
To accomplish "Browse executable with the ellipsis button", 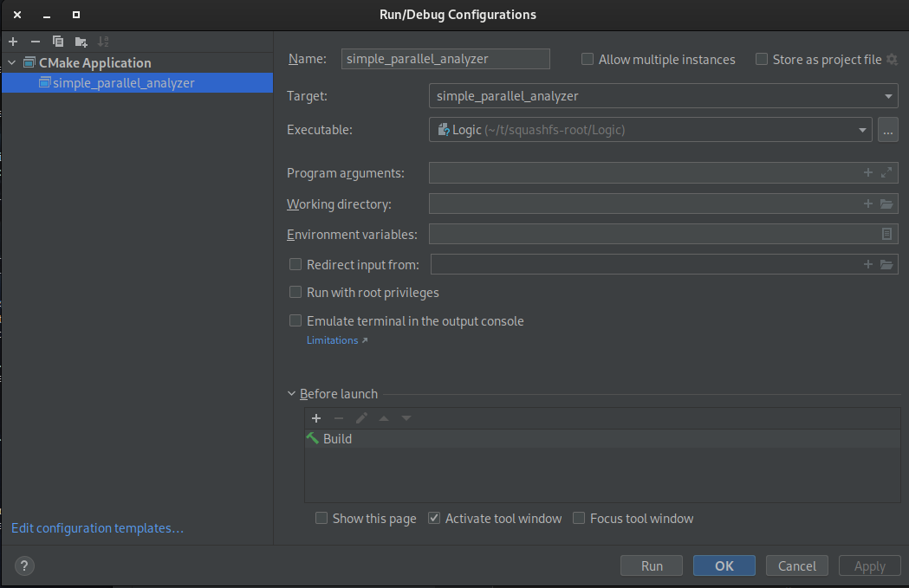I will pyautogui.click(x=887, y=130).
